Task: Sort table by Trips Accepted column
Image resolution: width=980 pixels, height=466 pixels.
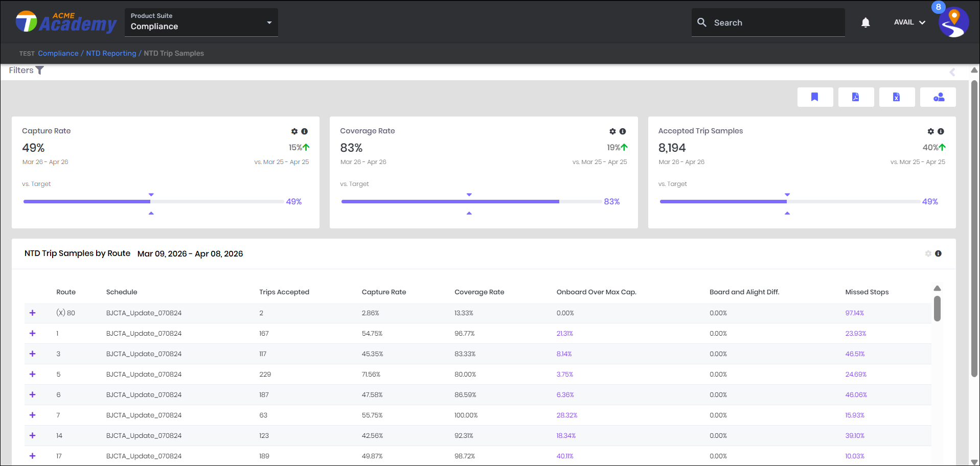Action: (x=284, y=292)
